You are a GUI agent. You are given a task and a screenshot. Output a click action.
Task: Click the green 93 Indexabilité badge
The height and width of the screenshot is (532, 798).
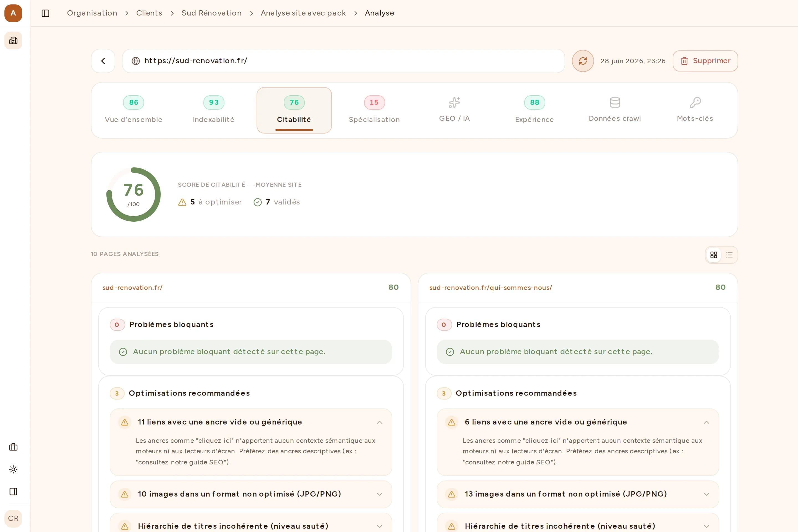pyautogui.click(x=214, y=103)
